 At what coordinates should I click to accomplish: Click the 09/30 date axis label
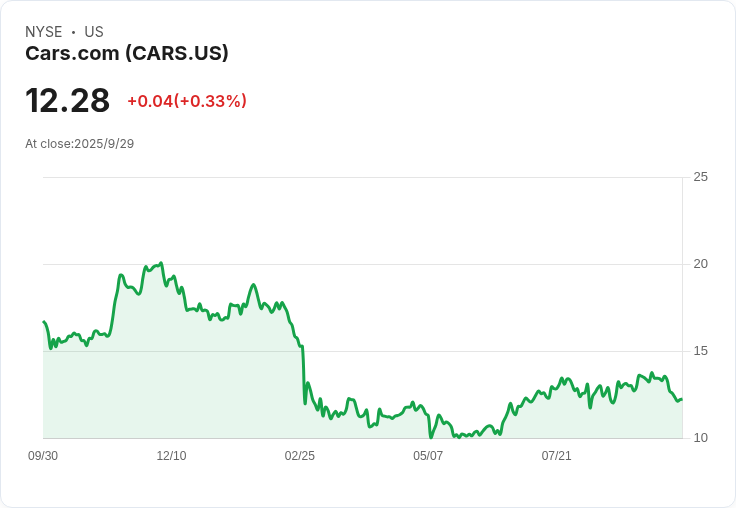(43, 455)
